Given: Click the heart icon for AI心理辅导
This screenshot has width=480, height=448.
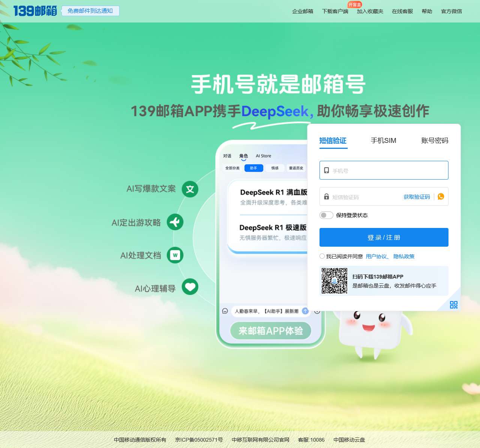Looking at the screenshot, I should click(190, 287).
